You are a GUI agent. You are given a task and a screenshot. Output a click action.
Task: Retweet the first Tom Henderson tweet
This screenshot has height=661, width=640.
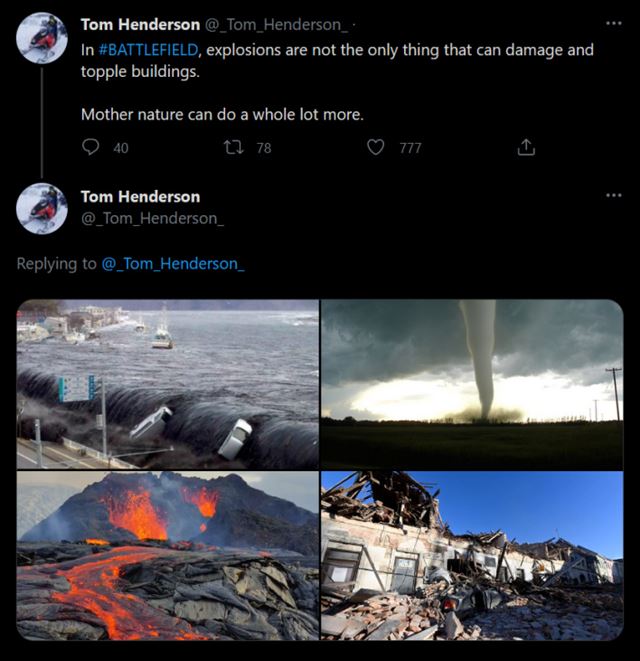(233, 147)
